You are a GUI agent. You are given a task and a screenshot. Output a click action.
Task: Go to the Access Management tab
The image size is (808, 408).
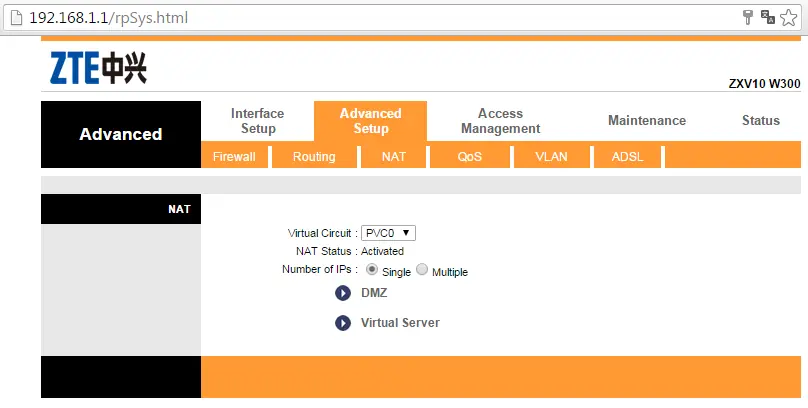coord(500,121)
